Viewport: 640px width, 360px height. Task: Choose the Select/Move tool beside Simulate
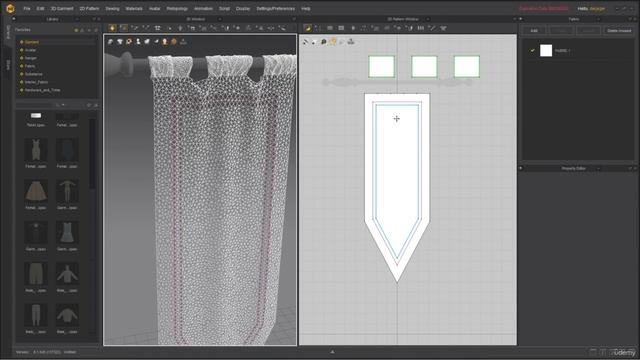[x=123, y=28]
